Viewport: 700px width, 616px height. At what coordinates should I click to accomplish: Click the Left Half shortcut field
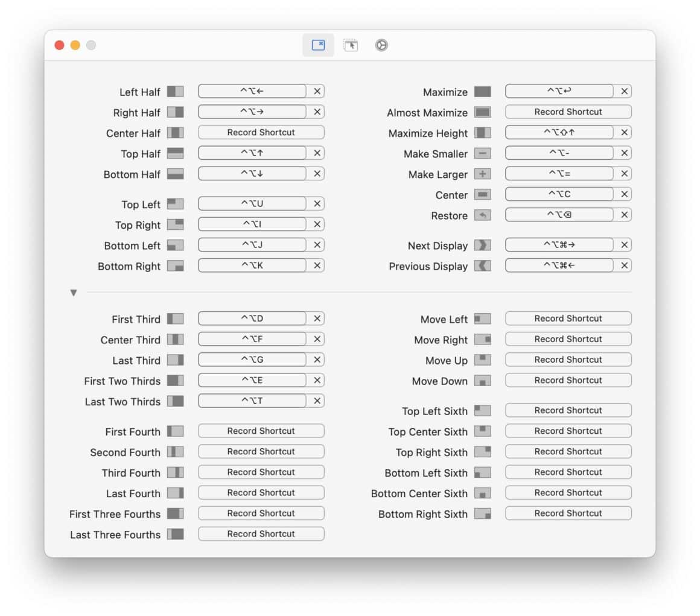coord(252,91)
